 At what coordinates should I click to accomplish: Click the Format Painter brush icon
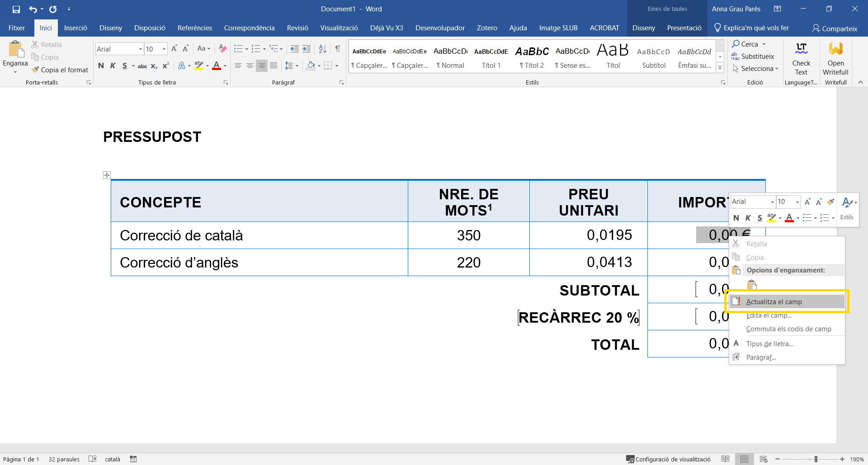(x=36, y=70)
